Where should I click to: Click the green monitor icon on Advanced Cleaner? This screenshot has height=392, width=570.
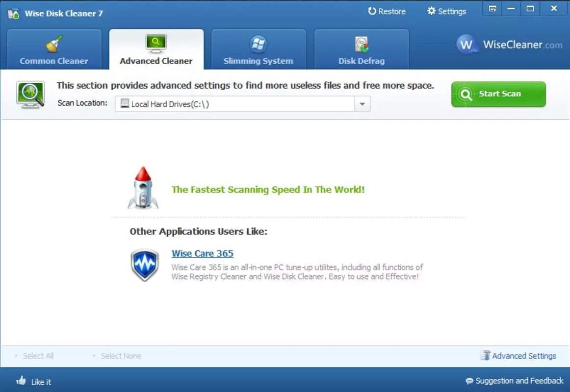156,44
